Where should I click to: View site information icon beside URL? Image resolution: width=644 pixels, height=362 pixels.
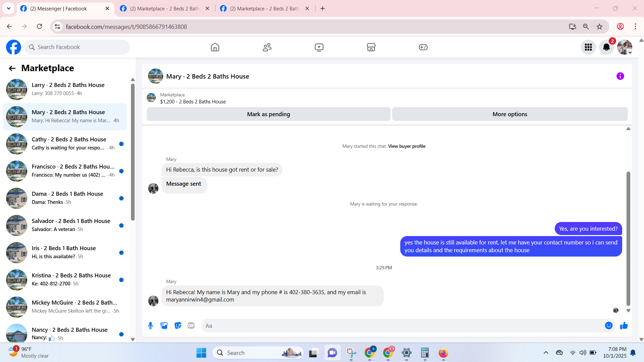57,27
